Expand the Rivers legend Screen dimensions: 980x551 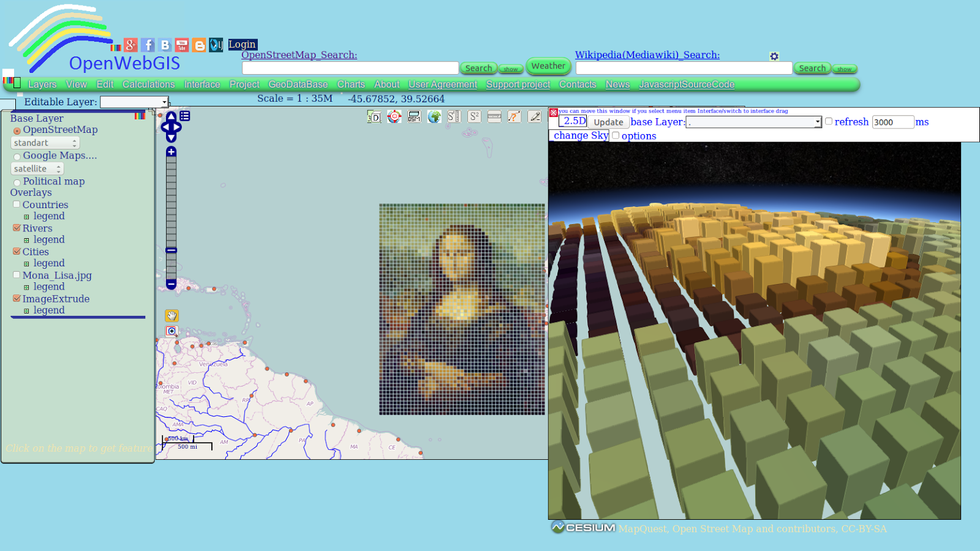tap(26, 241)
